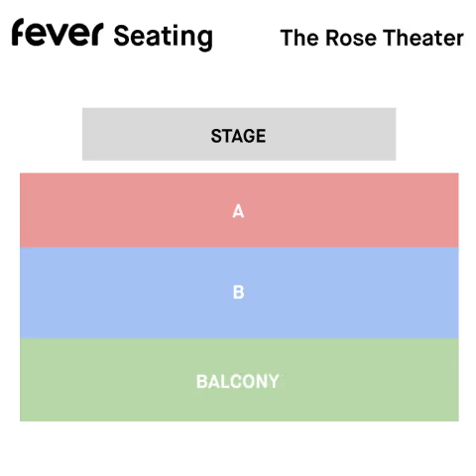Click The Rose Theater title
This screenshot has width=476, height=476.
point(372,38)
